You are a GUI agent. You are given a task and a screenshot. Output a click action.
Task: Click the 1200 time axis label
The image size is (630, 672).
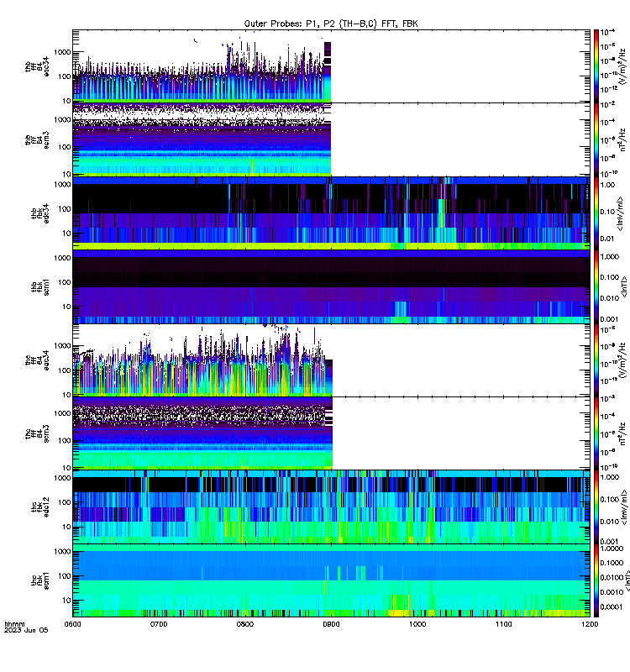pos(590,624)
